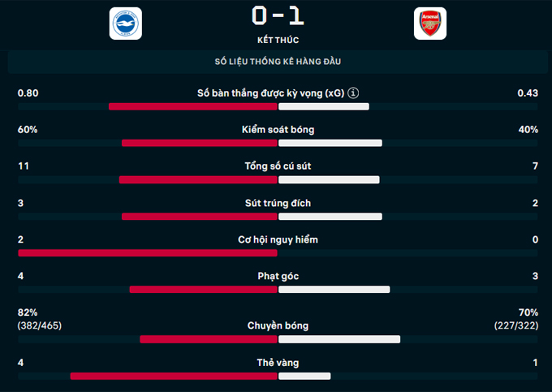Click the Thẻ vàng stat label
552x392 pixels.
click(x=278, y=362)
